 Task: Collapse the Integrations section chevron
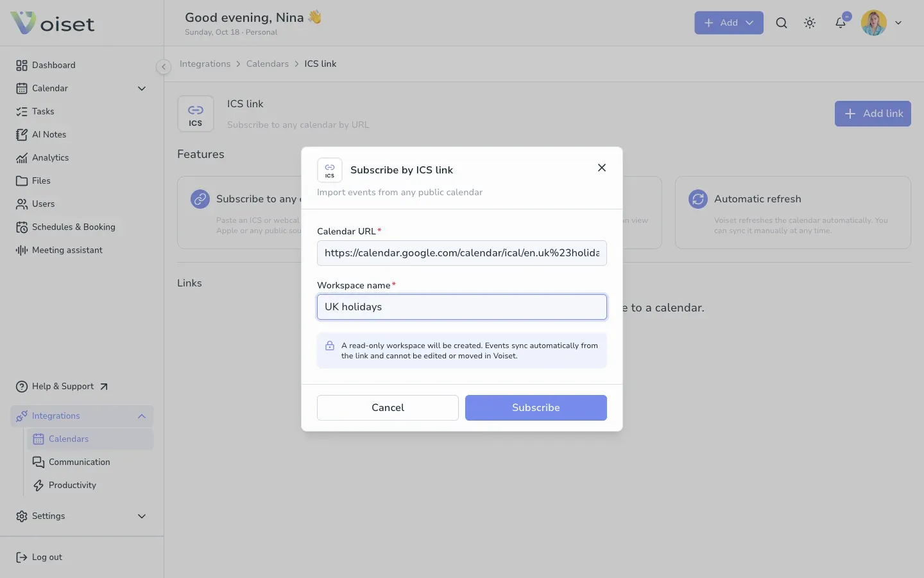tap(142, 416)
